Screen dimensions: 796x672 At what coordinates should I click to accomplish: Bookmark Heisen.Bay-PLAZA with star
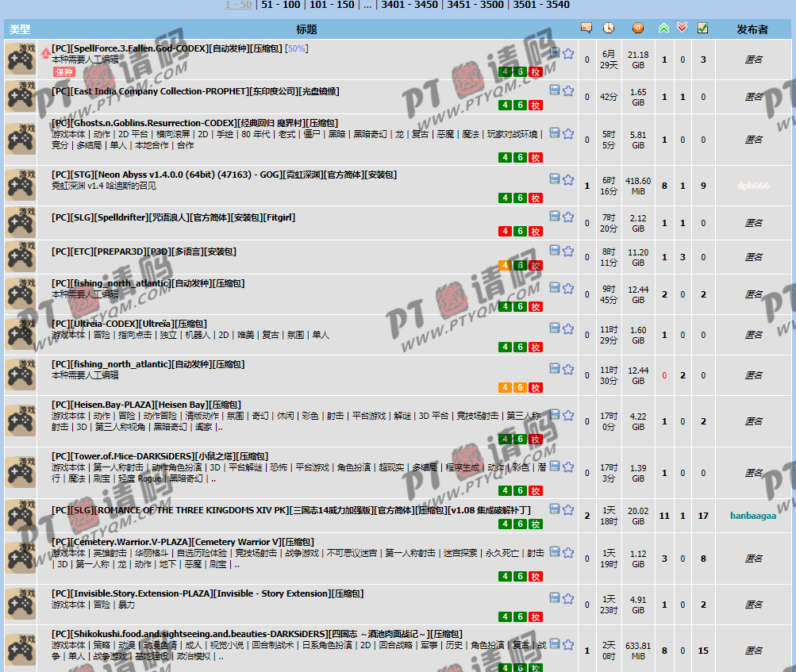[x=568, y=415]
